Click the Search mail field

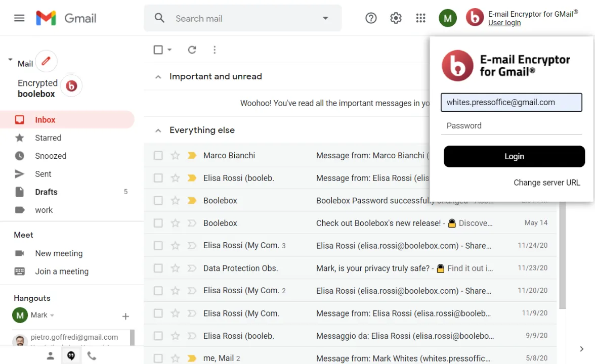(243, 18)
